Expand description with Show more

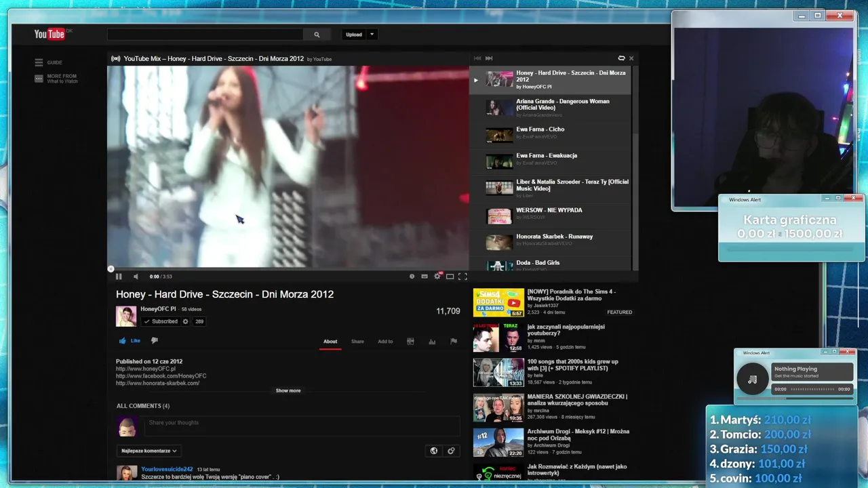pos(288,390)
